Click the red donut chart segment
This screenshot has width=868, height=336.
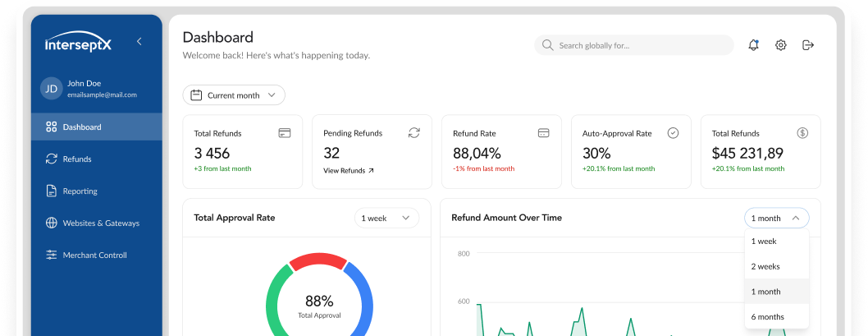[x=318, y=260]
